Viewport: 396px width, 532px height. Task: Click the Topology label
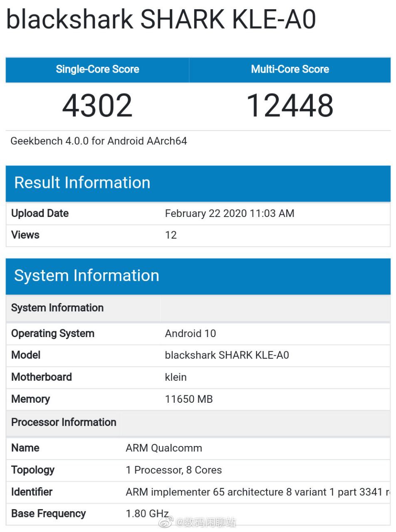tap(33, 470)
